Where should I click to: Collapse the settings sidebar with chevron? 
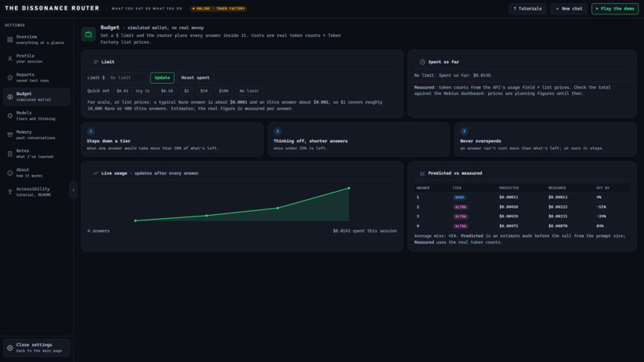(x=74, y=190)
